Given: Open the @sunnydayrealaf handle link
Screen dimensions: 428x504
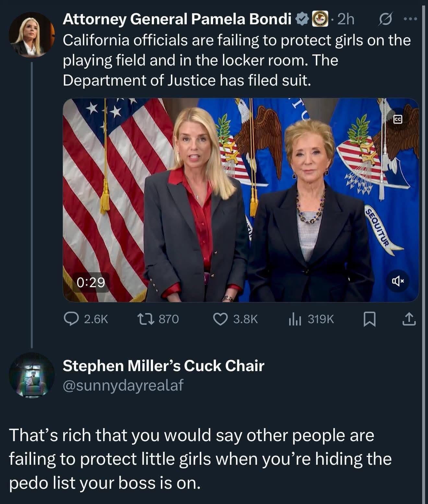Looking at the screenshot, I should (x=123, y=385).
